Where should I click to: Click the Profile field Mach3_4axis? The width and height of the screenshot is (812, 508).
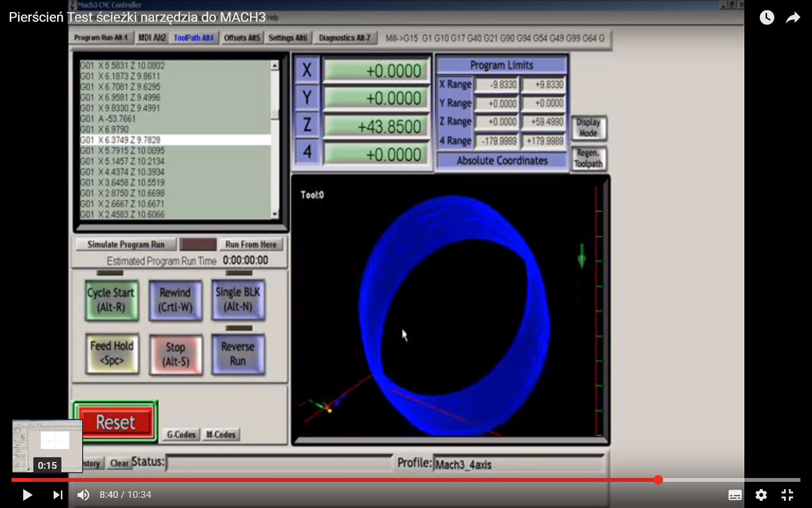(518, 464)
